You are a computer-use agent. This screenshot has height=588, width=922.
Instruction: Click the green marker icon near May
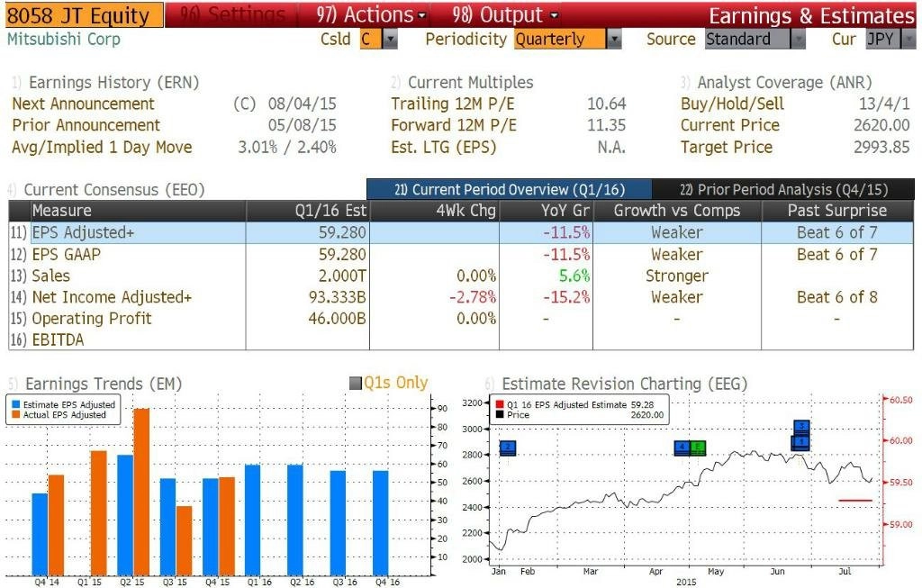698,448
